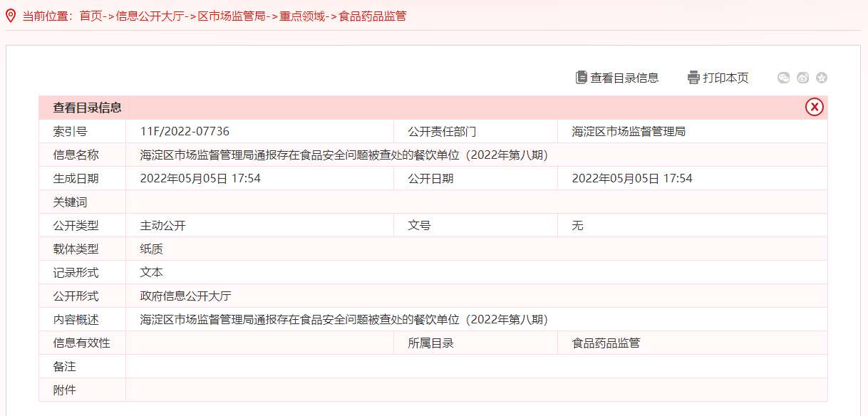This screenshot has height=416, width=868.
Task: Click the 查看目录信息 document icon
Action: [x=582, y=78]
